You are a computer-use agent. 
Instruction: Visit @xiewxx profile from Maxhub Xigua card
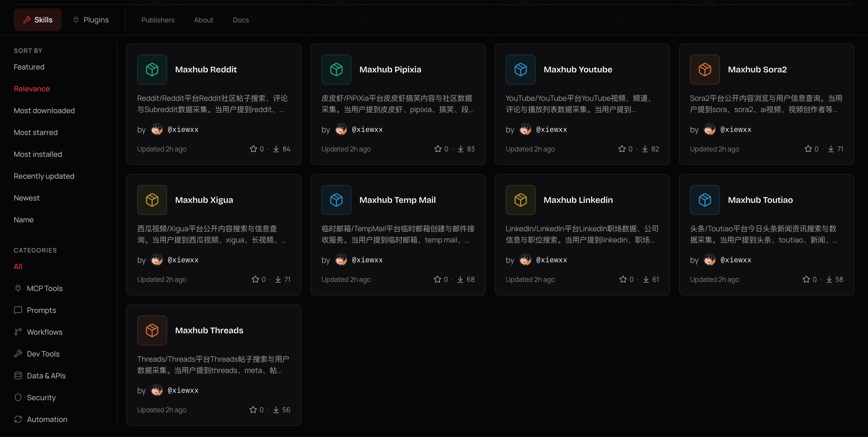(x=183, y=260)
